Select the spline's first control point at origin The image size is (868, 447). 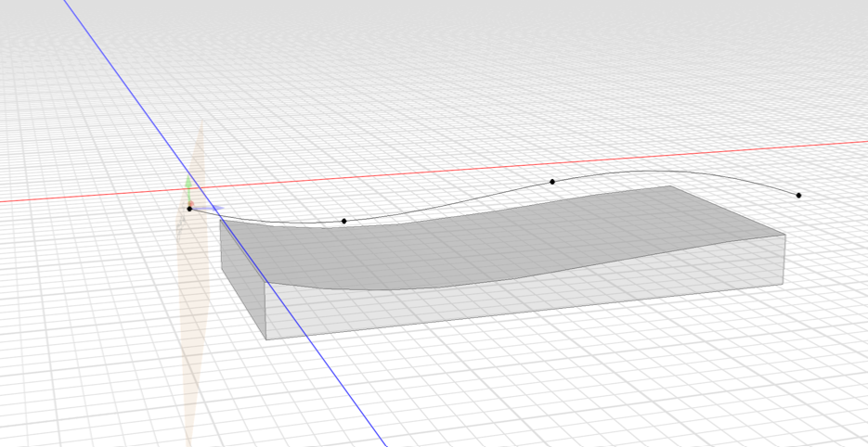pos(189,209)
